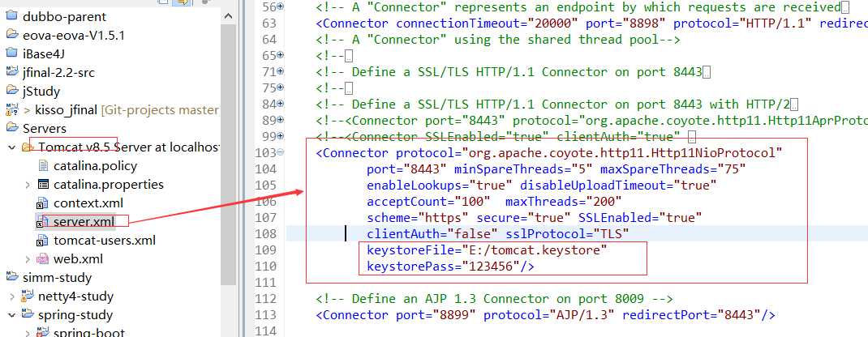Click the jfinal-2.2-src project icon

pyautogui.click(x=11, y=71)
